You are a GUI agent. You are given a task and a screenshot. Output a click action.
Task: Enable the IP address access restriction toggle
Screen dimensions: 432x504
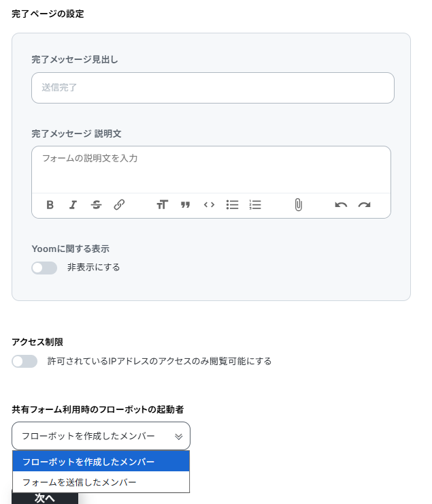pyautogui.click(x=24, y=361)
